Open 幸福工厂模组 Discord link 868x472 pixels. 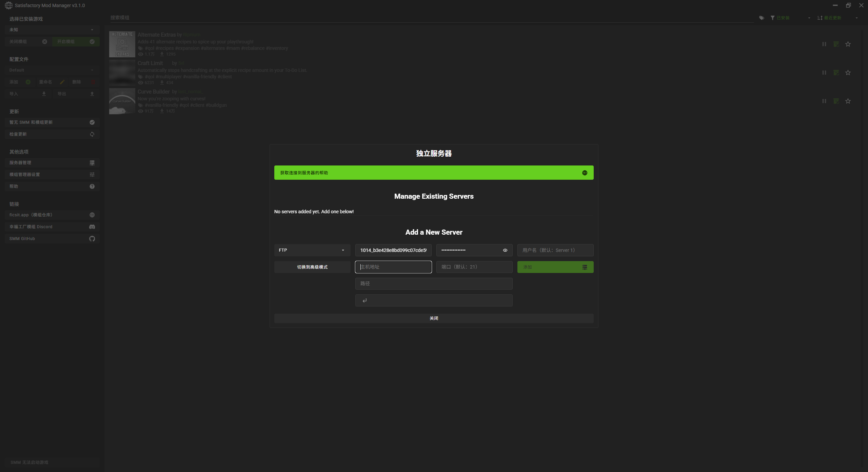coord(52,227)
